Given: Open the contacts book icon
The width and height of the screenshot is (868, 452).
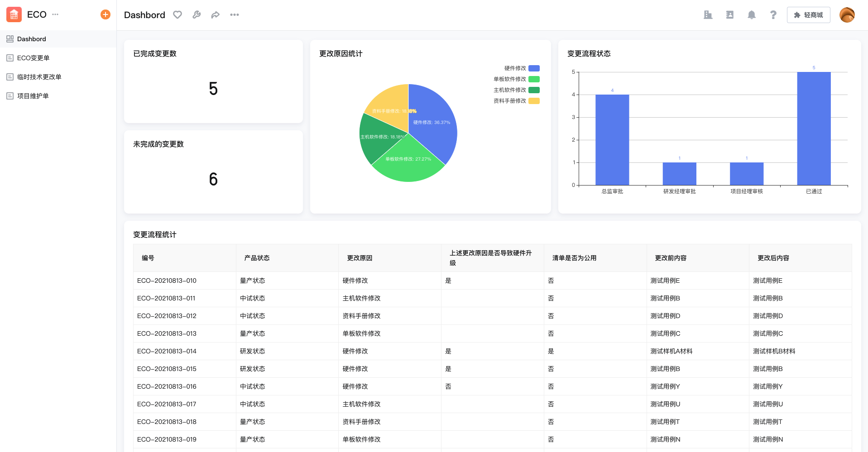Looking at the screenshot, I should 729,15.
